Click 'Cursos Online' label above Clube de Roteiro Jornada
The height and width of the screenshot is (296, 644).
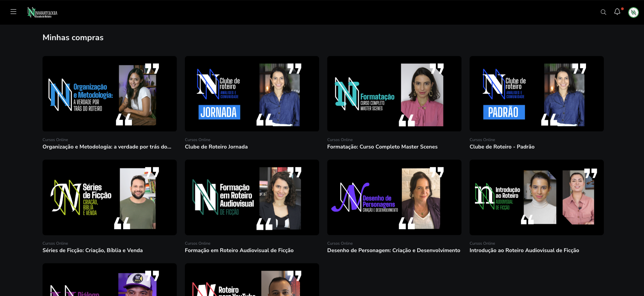point(198,140)
